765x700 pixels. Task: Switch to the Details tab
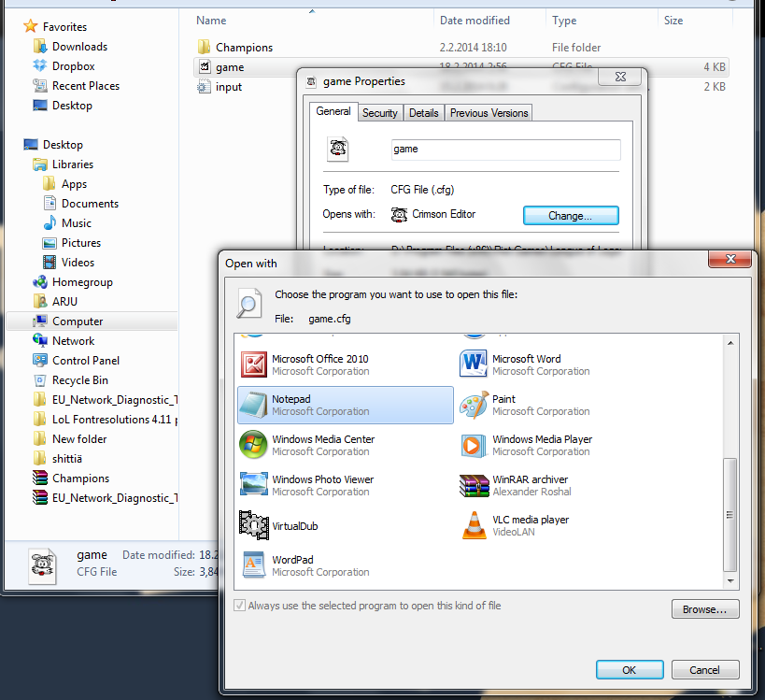pyautogui.click(x=423, y=113)
